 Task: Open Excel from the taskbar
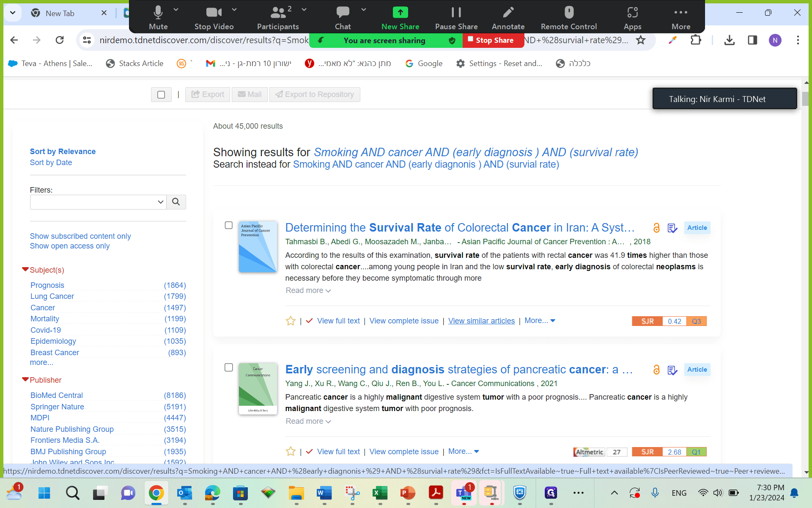click(x=380, y=493)
